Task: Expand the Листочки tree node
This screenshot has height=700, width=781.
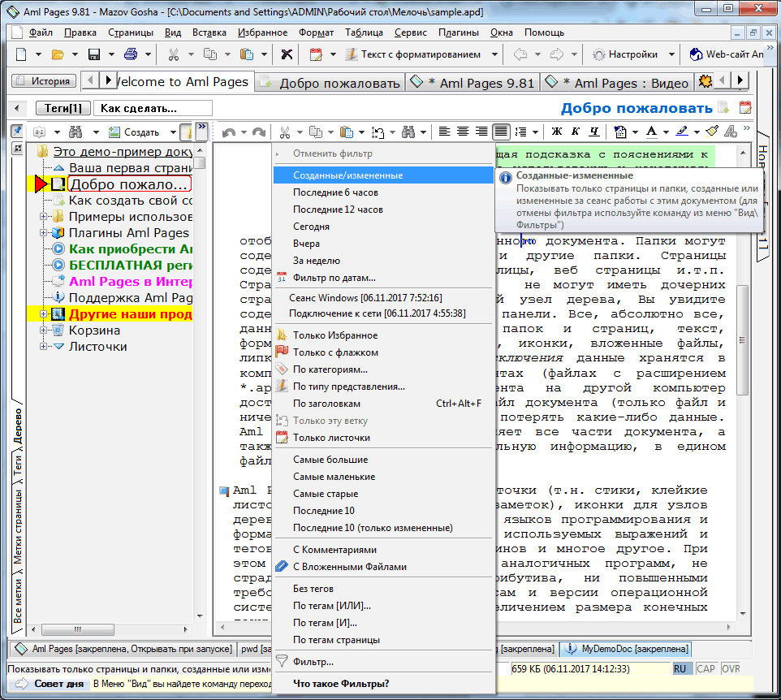Action: click(x=43, y=346)
